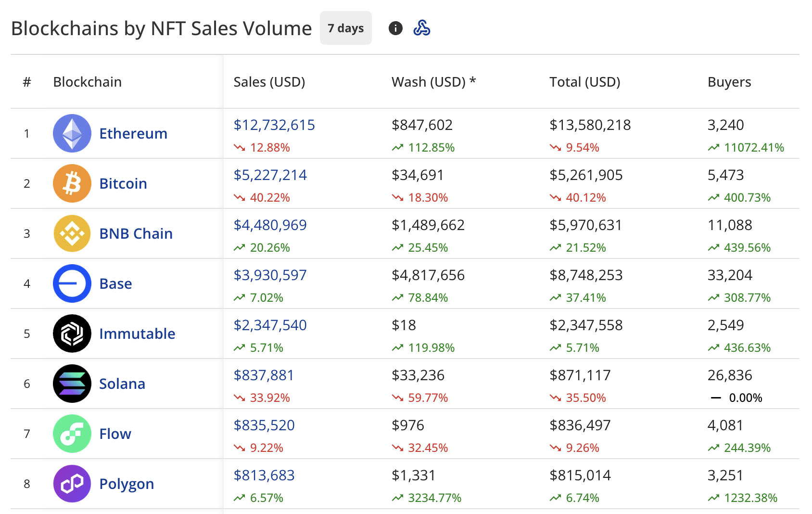
Task: Open the Base blockchain link
Action: tap(115, 283)
